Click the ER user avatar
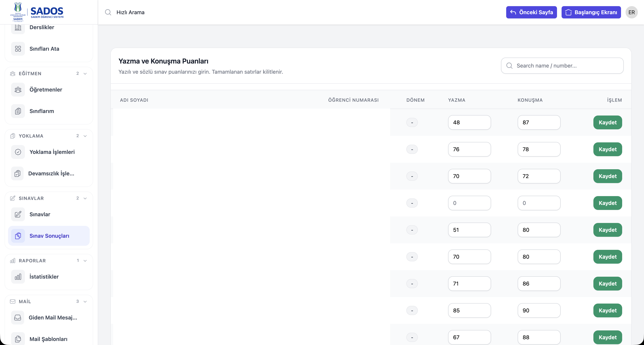The width and height of the screenshot is (644, 345). pyautogui.click(x=632, y=12)
